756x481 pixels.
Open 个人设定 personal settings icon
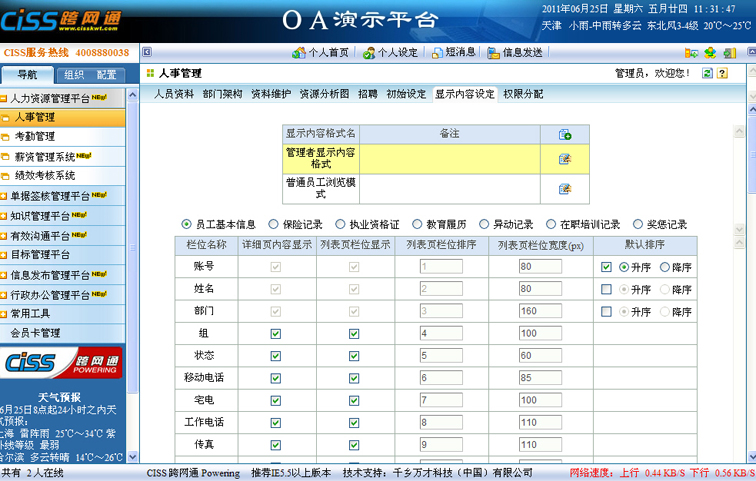click(369, 53)
